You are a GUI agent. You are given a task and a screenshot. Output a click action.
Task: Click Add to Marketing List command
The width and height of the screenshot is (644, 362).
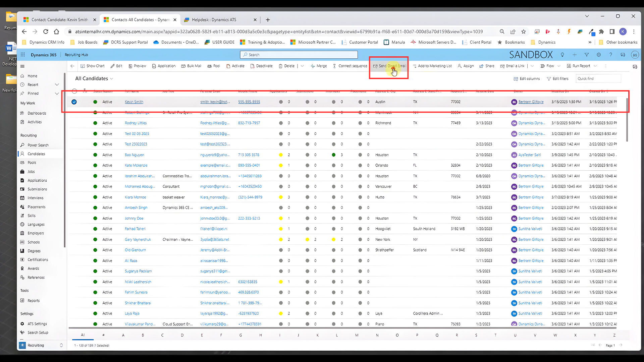432,66
